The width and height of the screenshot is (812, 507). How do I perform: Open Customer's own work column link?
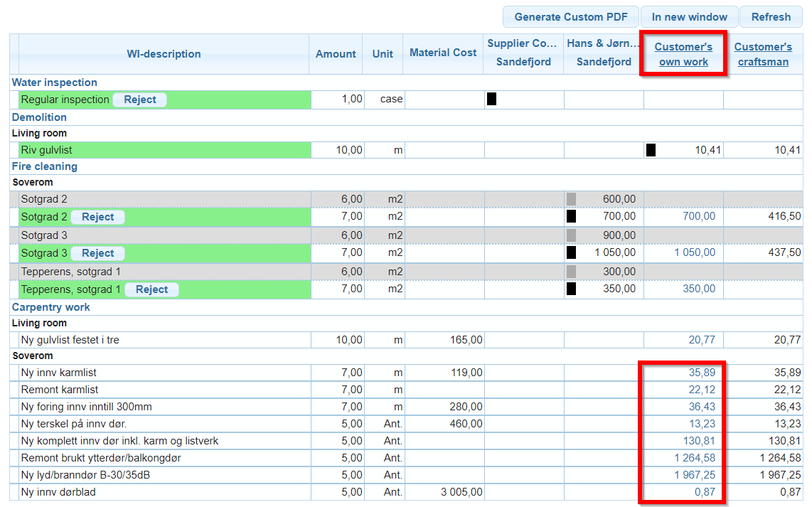(683, 54)
